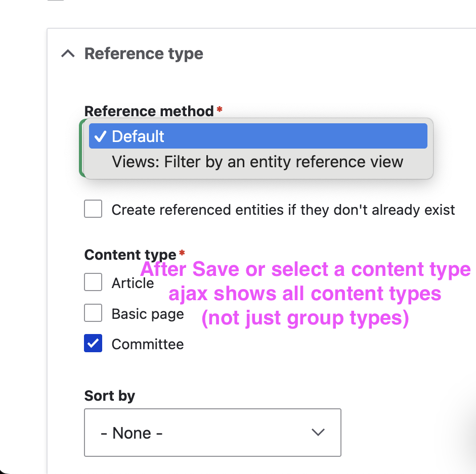Click the Committee label text
The image size is (476, 474).
click(x=148, y=345)
